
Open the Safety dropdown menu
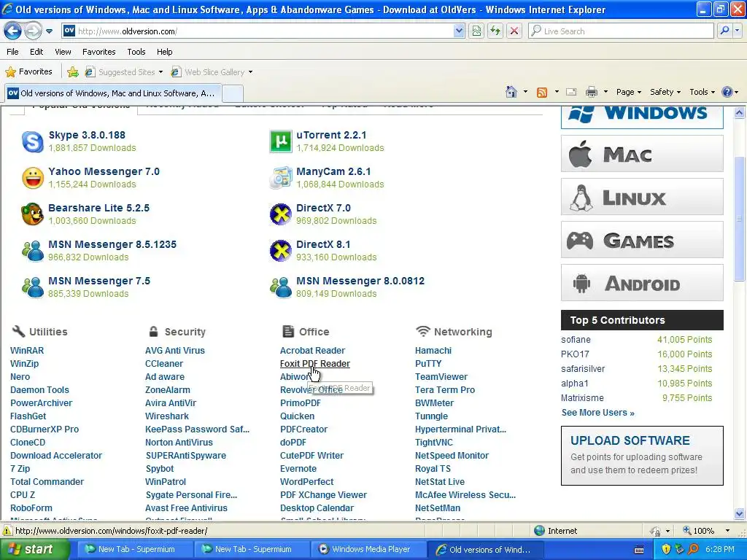click(x=665, y=92)
